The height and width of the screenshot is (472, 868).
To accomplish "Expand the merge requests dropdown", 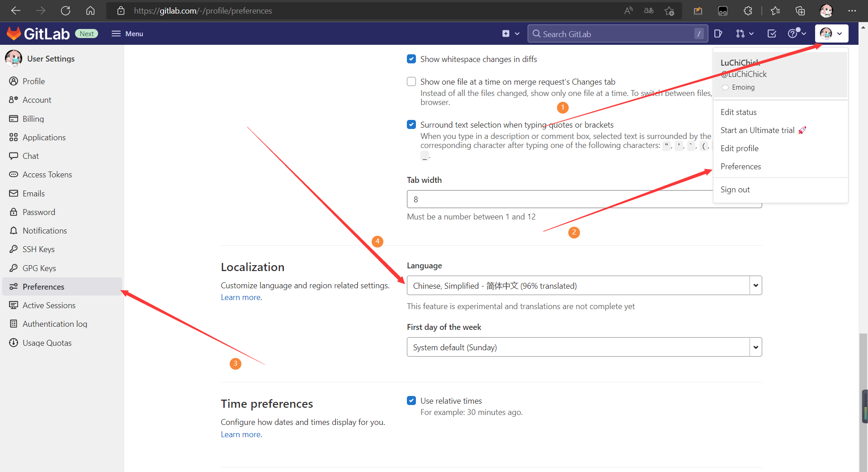I will (x=745, y=33).
